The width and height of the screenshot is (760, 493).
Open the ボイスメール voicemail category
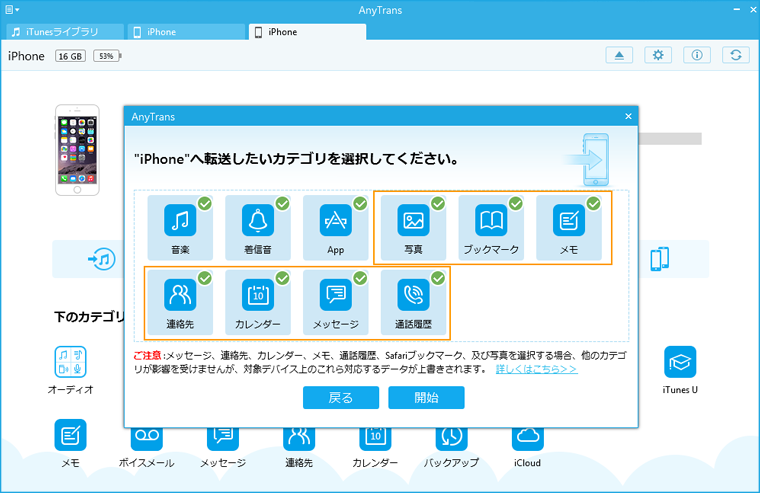coord(146,446)
